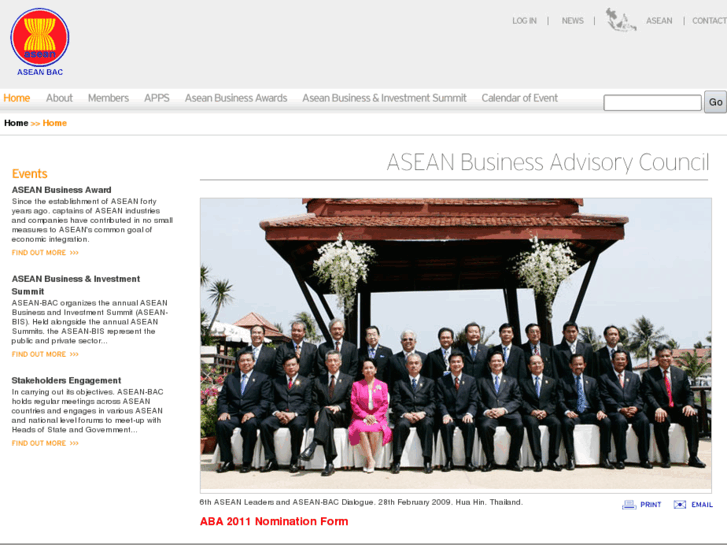Click the PRINT link text
The image size is (727, 545).
pos(650,505)
